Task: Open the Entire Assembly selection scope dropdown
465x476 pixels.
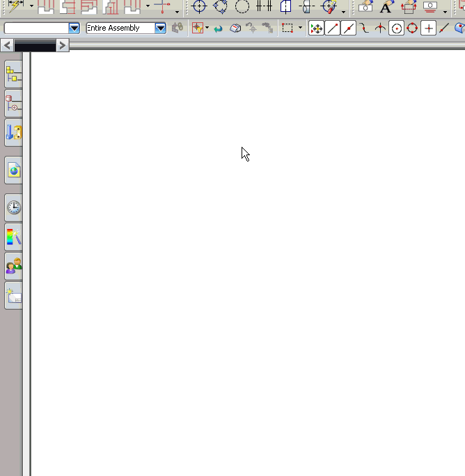Action: (x=160, y=29)
